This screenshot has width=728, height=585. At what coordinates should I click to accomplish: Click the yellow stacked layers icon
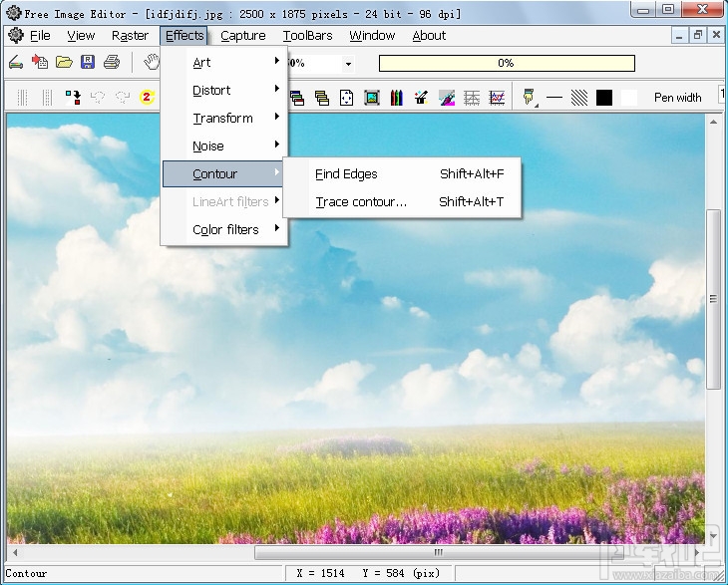[x=322, y=98]
